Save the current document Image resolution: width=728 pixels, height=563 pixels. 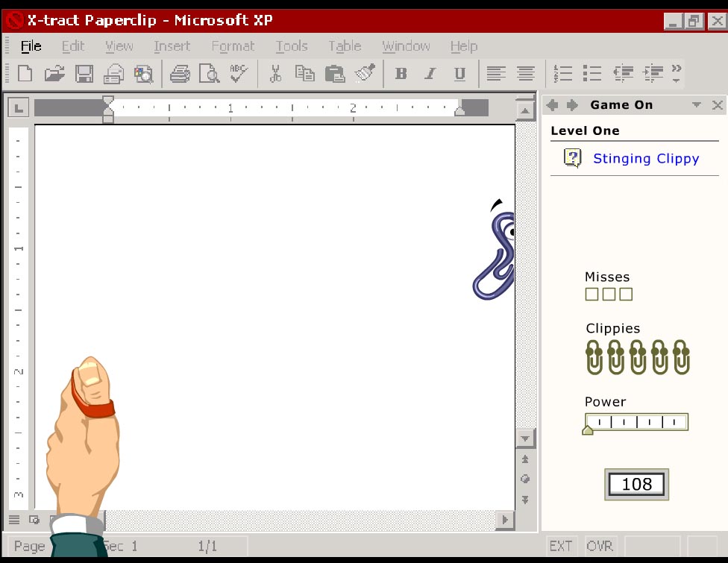coord(84,73)
